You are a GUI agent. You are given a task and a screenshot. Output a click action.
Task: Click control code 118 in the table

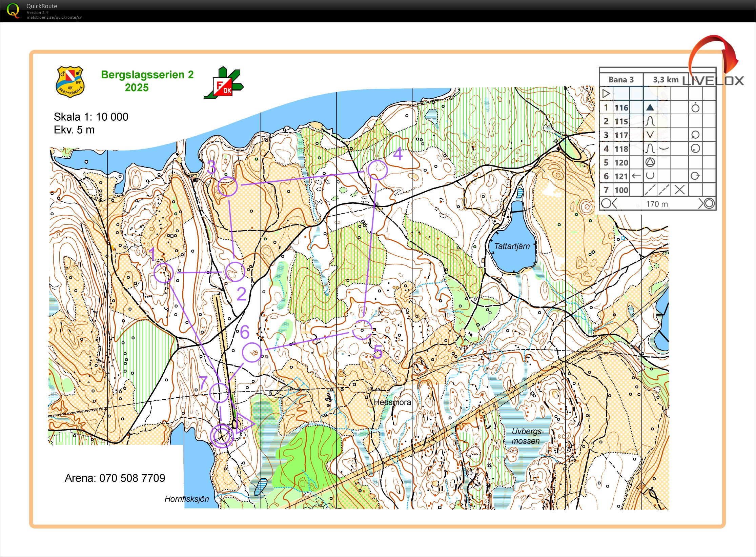(621, 149)
